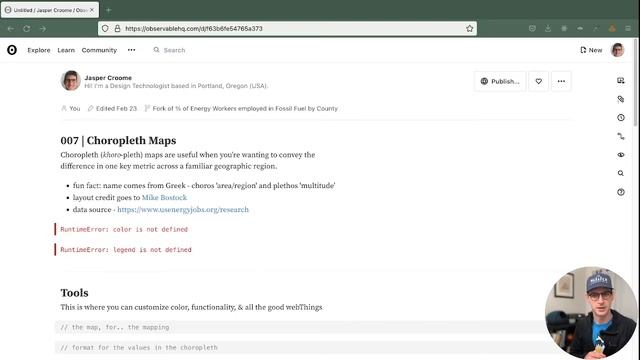Viewport: 640px width, 360px height.
Task: Open the comments sidebar icon
Action: click(621, 80)
